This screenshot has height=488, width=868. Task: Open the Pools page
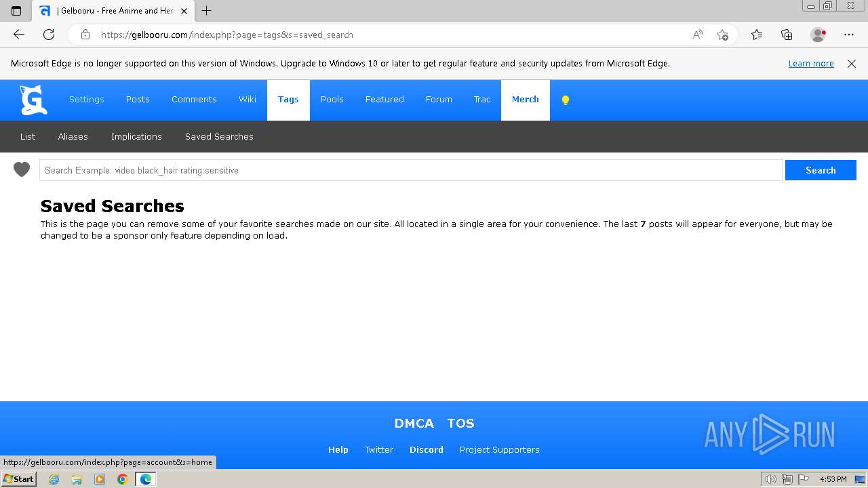click(332, 100)
